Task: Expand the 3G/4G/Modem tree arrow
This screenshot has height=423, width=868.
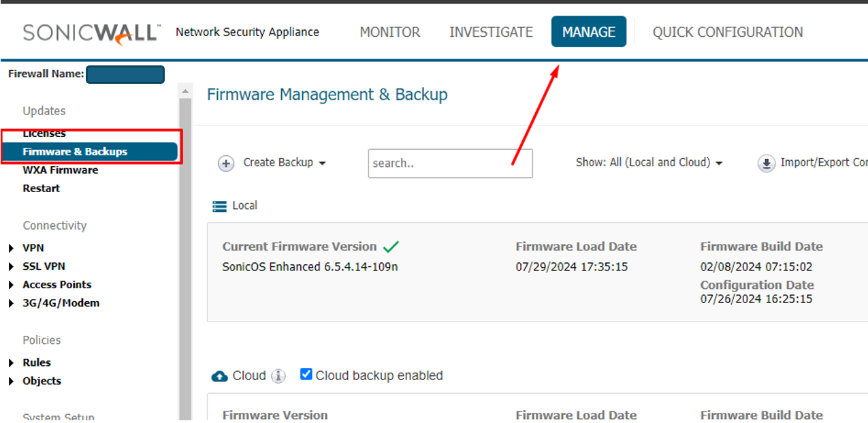Action: pos(11,304)
